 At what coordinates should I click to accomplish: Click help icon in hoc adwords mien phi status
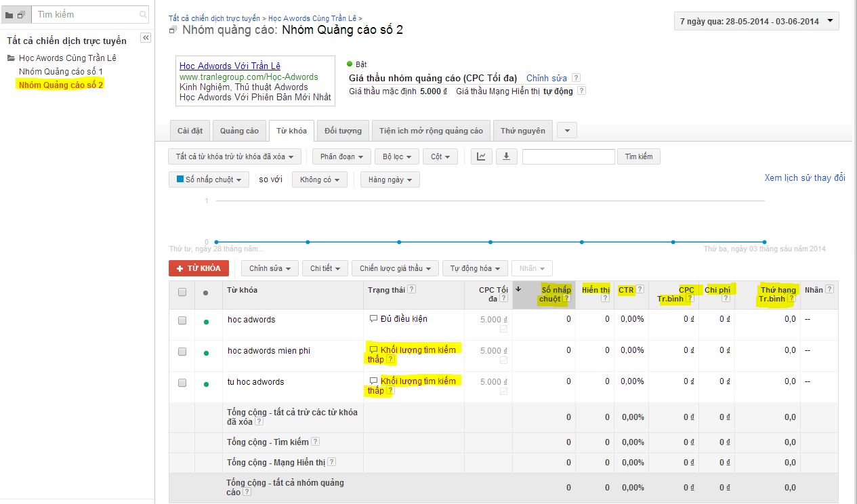[390, 360]
